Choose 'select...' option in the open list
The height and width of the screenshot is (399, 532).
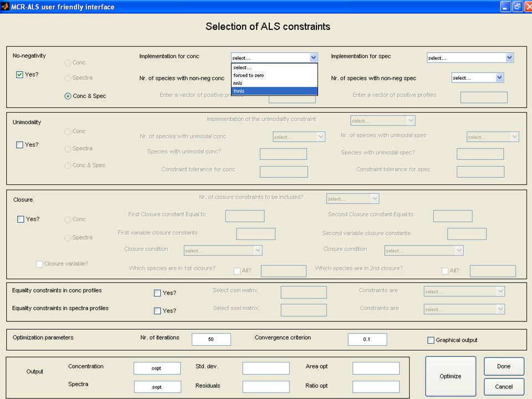tap(274, 68)
